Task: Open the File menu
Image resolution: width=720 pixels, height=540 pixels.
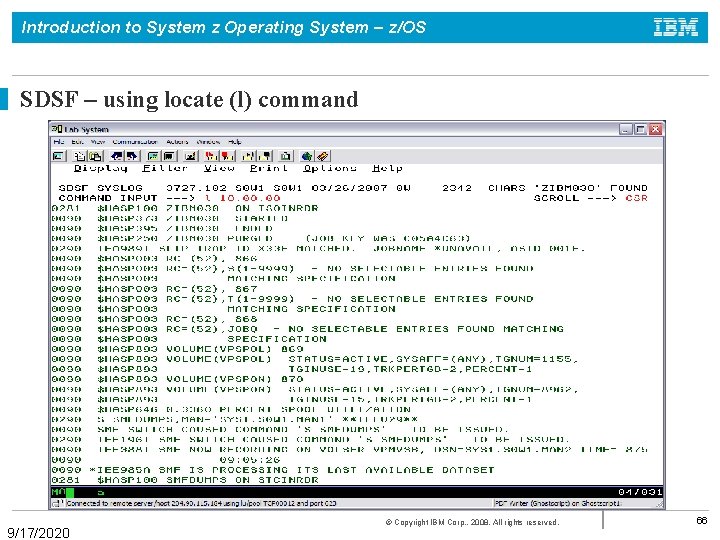Action: (59, 142)
